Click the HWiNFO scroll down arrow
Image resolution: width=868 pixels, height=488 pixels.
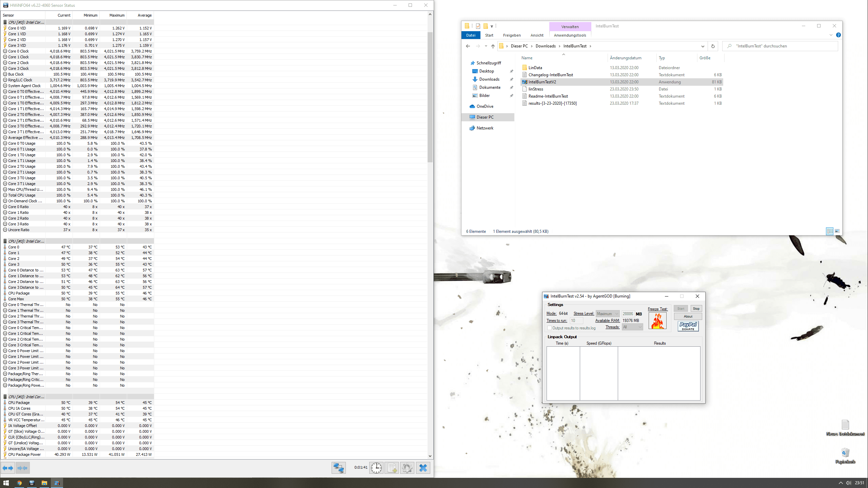coord(430,456)
